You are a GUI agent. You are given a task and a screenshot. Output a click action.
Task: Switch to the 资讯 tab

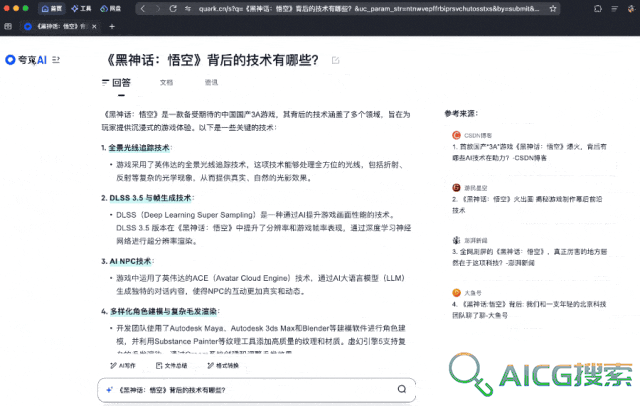coord(211,83)
